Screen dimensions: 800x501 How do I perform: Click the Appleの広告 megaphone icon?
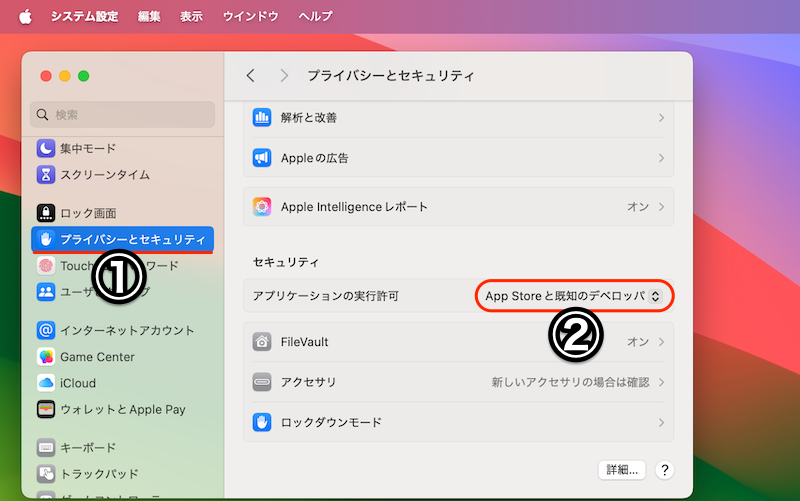click(x=262, y=158)
